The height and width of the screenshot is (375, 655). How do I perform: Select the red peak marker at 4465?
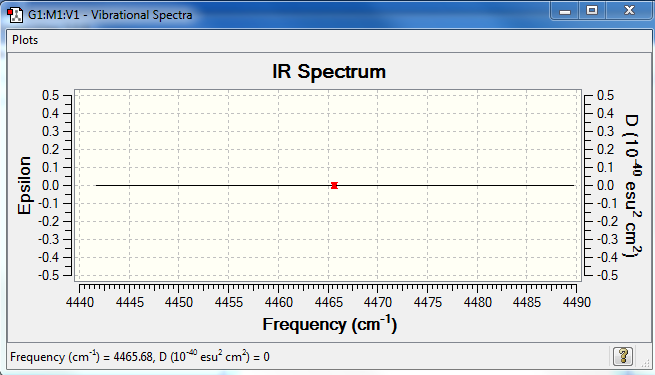point(334,185)
